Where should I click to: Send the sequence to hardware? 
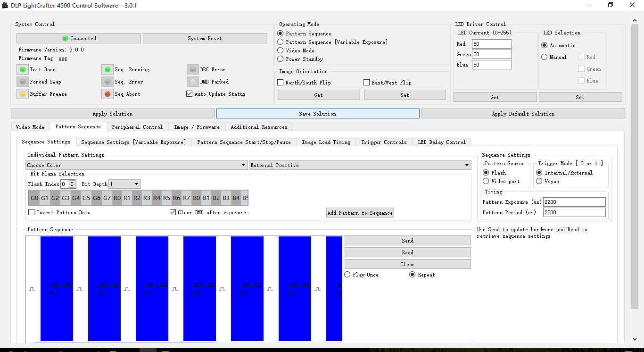click(x=408, y=241)
